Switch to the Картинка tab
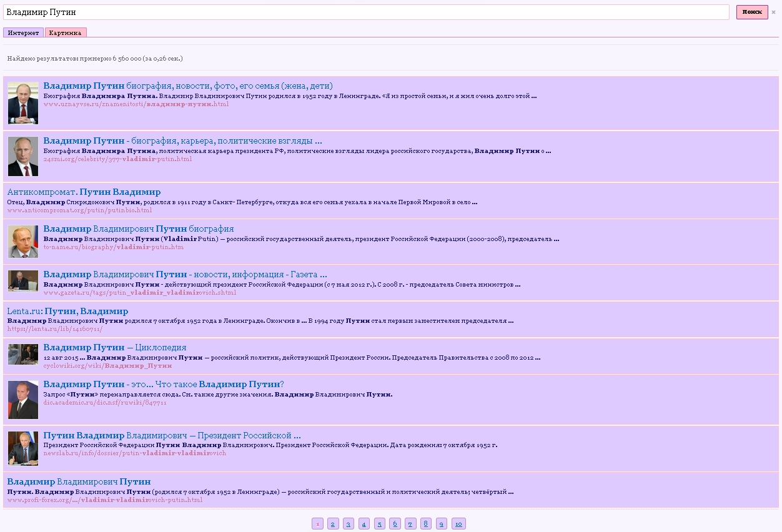 click(x=66, y=32)
